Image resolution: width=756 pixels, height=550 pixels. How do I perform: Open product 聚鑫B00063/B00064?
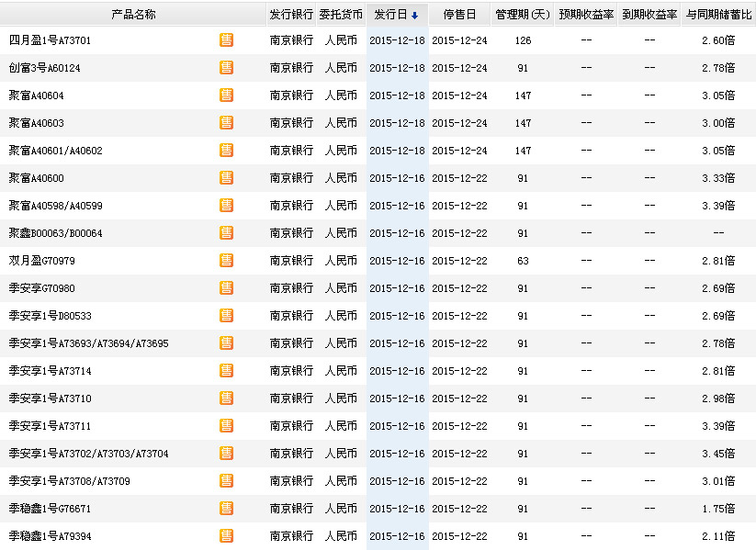click(x=55, y=233)
